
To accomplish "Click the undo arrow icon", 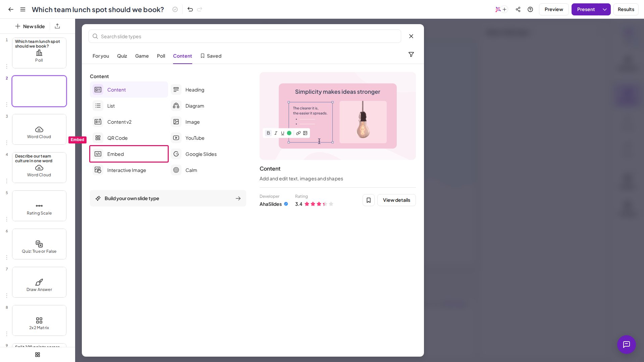I will click(x=190, y=9).
